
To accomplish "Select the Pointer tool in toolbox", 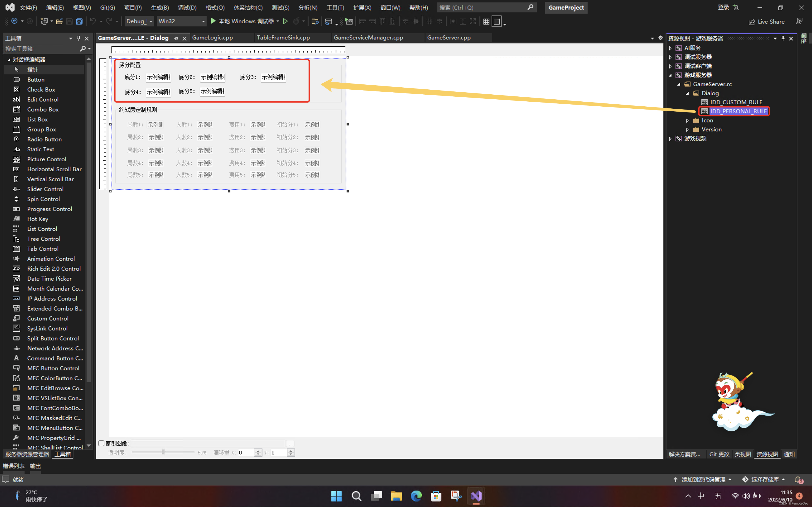I will tap(33, 70).
